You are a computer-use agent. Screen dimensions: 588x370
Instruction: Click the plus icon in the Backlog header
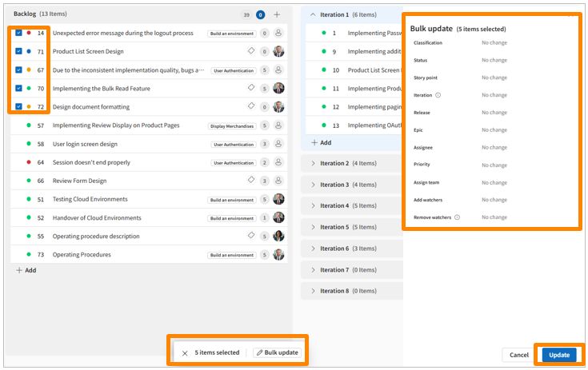click(x=277, y=14)
